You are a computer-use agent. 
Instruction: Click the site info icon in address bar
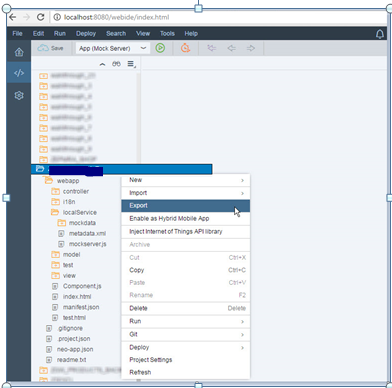click(57, 17)
